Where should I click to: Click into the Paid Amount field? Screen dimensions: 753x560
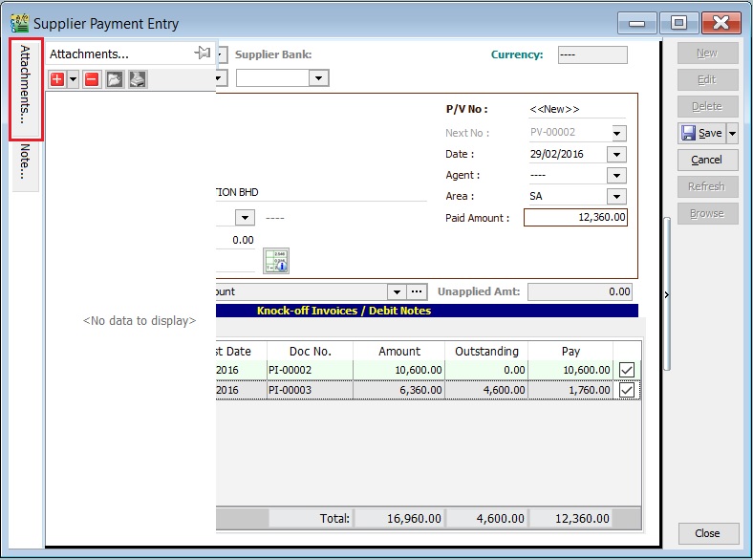(x=575, y=217)
